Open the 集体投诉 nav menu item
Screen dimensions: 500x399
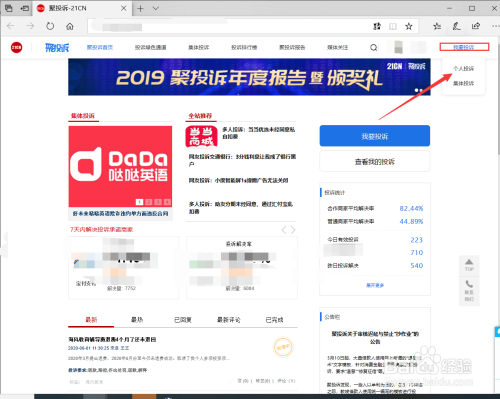coord(199,48)
